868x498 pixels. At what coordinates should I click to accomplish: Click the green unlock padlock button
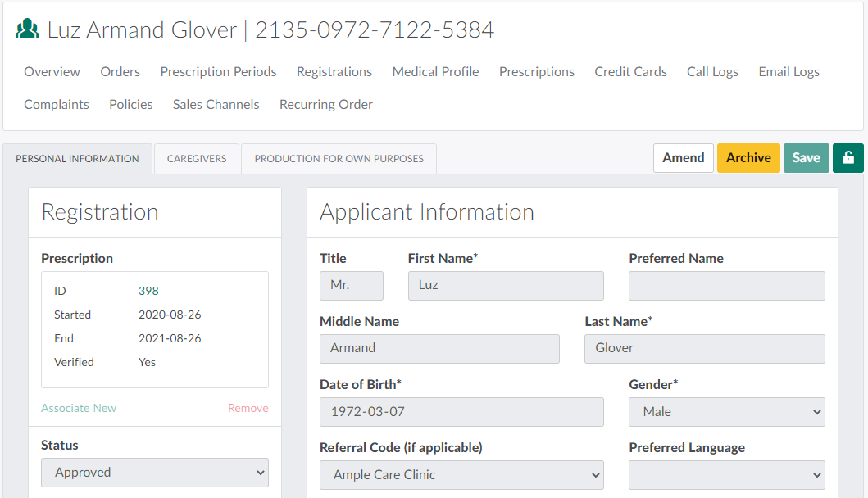click(848, 158)
